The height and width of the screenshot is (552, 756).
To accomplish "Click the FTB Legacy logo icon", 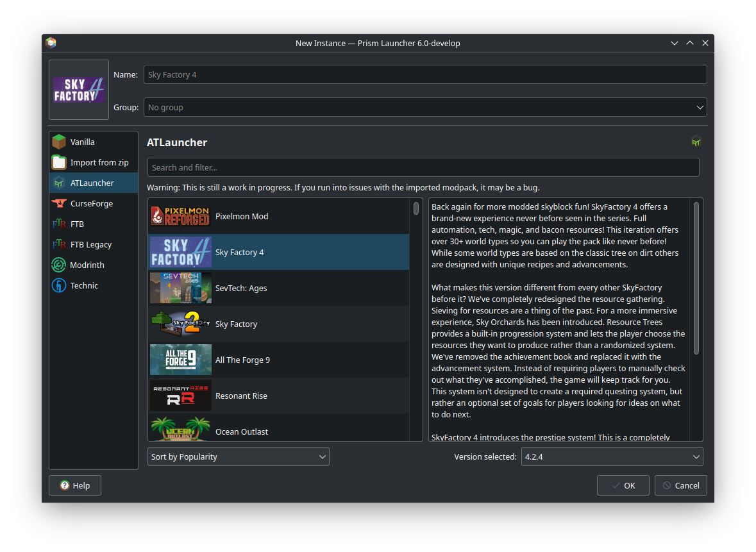I will point(59,244).
